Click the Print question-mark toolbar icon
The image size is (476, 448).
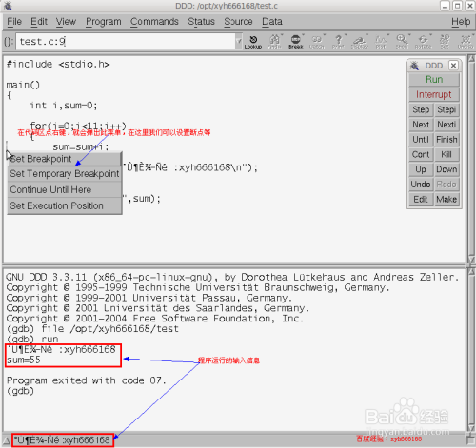338,42
